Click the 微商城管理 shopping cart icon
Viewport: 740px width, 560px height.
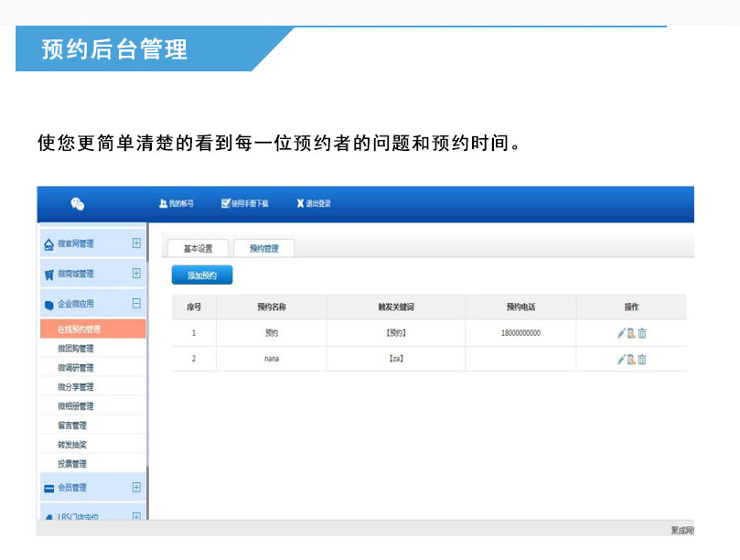pyautogui.click(x=49, y=274)
